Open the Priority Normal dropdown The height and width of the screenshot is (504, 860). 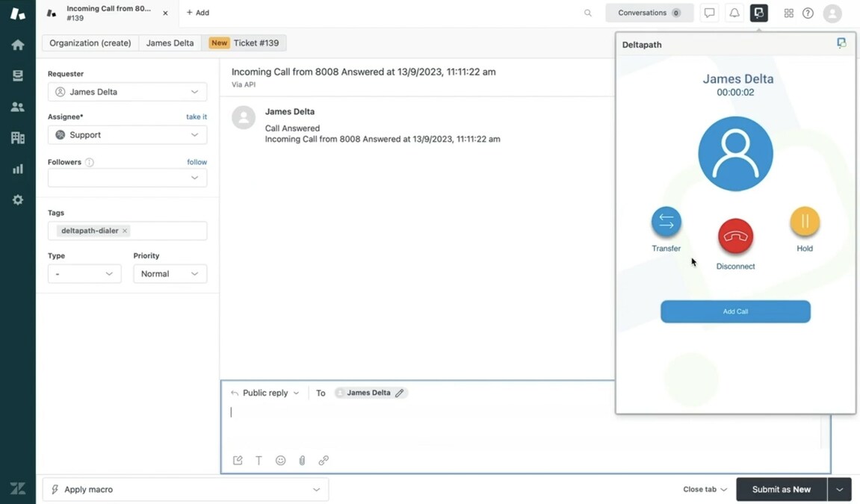[x=170, y=273]
